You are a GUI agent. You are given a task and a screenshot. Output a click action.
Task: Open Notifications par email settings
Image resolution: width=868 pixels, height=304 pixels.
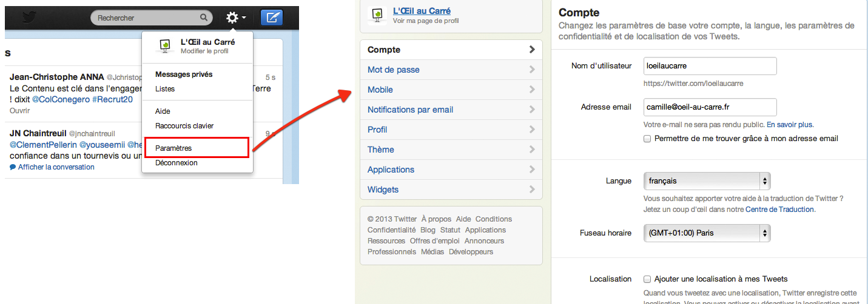451,110
